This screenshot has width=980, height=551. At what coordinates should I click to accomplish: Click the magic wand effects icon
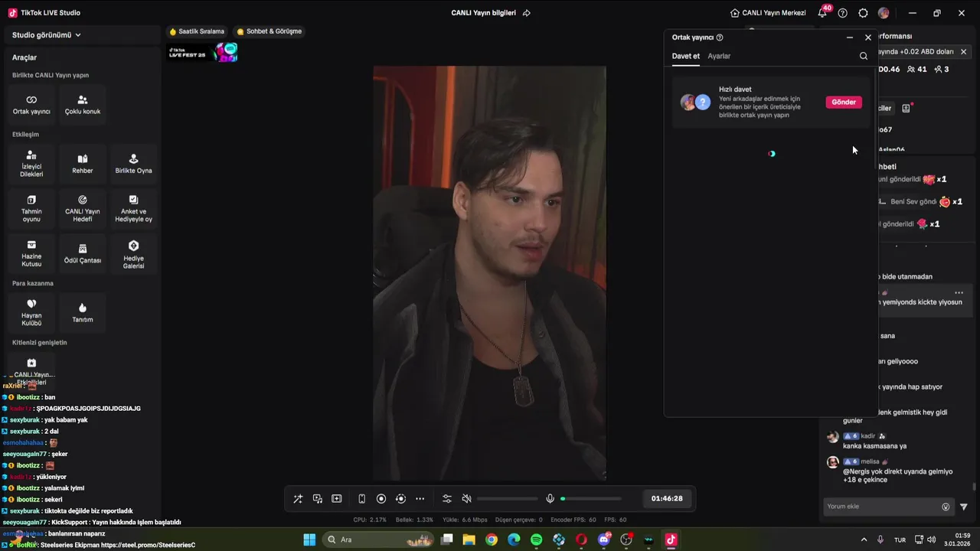pyautogui.click(x=298, y=499)
